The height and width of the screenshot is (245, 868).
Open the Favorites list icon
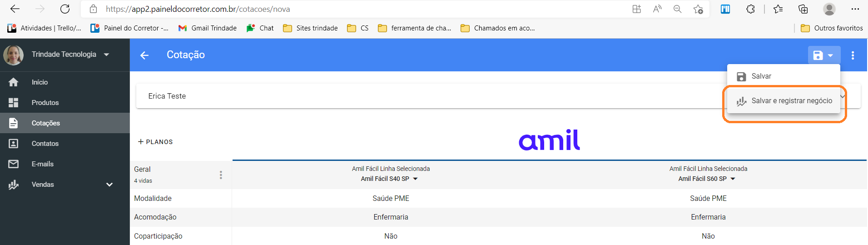778,9
